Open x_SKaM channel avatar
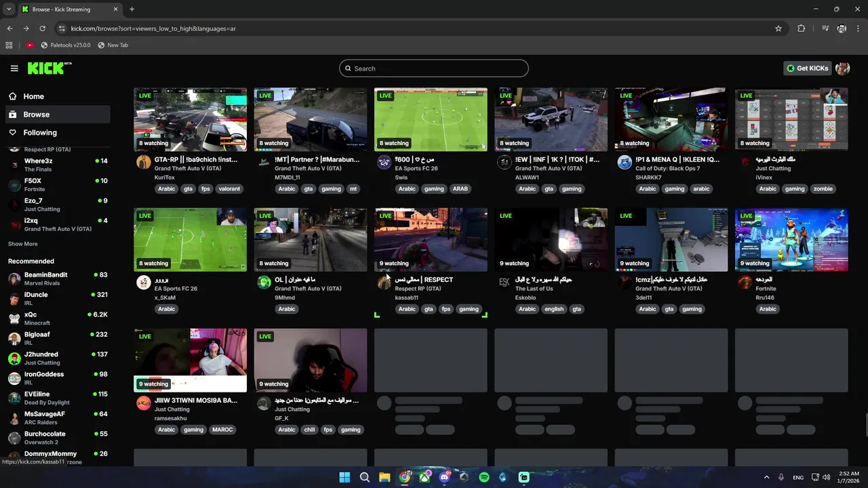The height and width of the screenshot is (488, 868). coord(143,282)
